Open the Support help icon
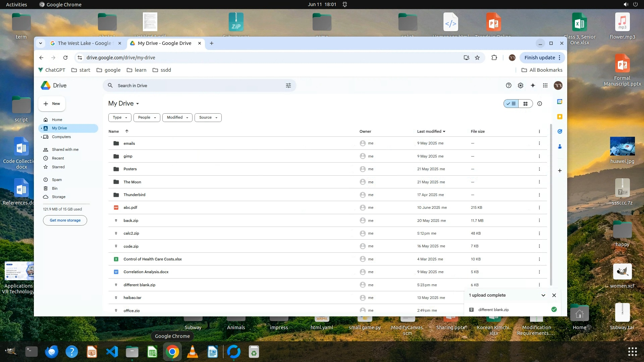Image resolution: width=644 pixels, height=362 pixels. click(508, 85)
